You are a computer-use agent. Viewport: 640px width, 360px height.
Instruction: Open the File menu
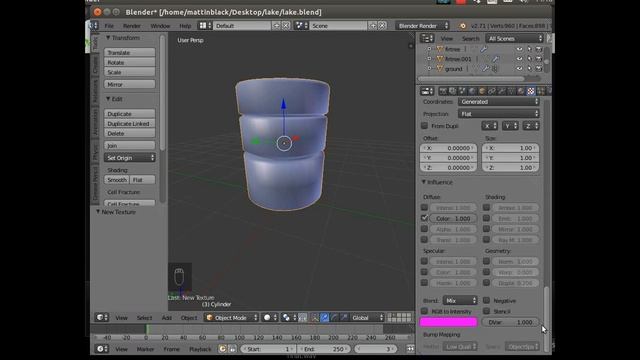tap(109, 26)
